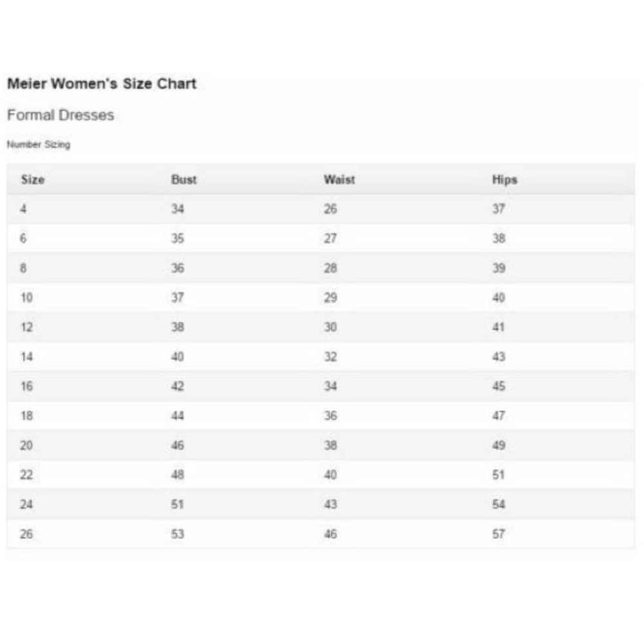
Task: Click bust value 48 in size 22 row
Action: tap(178, 475)
